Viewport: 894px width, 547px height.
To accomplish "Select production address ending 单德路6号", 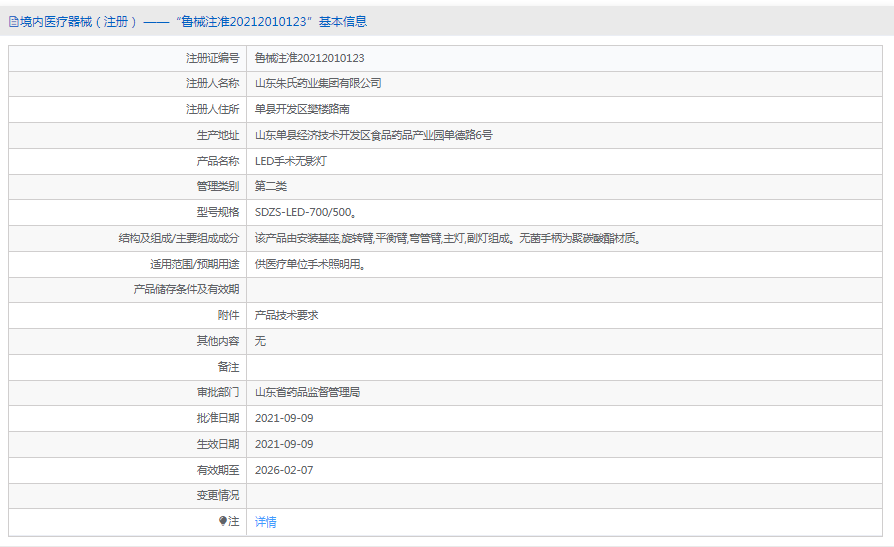I will point(373,135).
